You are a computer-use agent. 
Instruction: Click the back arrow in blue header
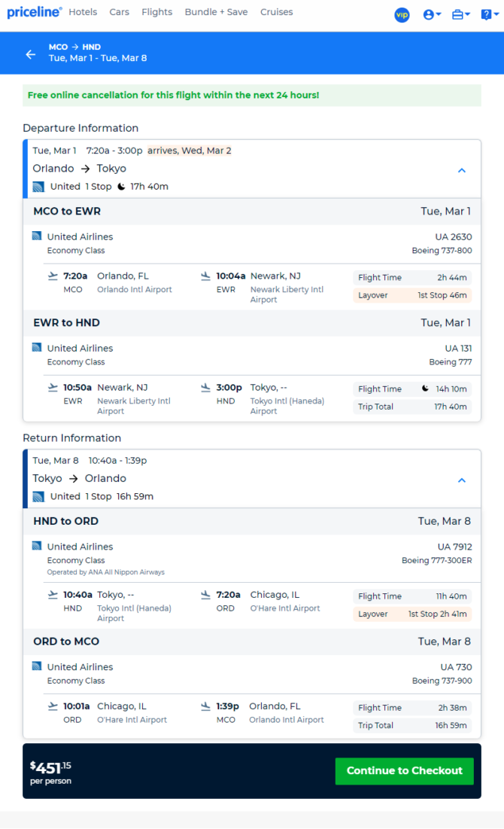pos(30,54)
